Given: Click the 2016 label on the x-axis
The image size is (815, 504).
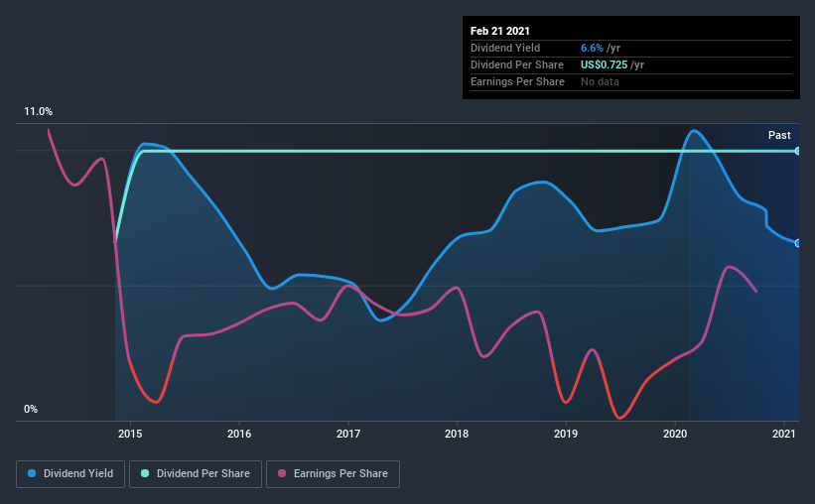Looking at the screenshot, I should 239,434.
